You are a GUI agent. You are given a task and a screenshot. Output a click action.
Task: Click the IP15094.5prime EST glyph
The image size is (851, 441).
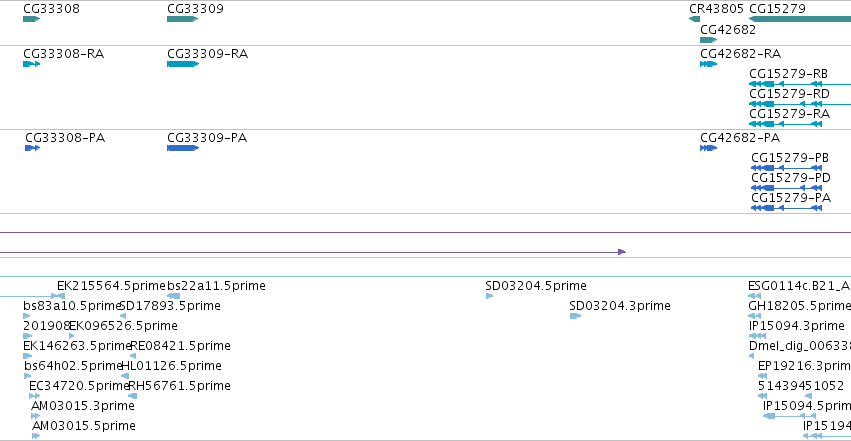click(789, 416)
